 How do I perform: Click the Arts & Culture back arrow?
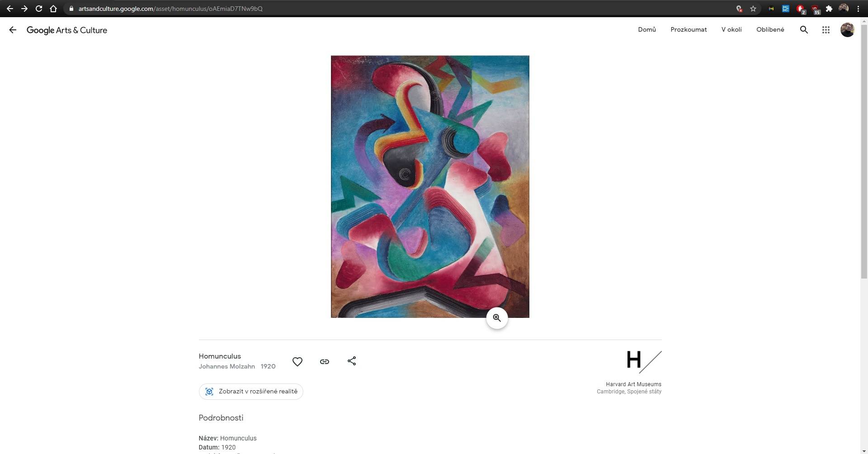point(13,30)
